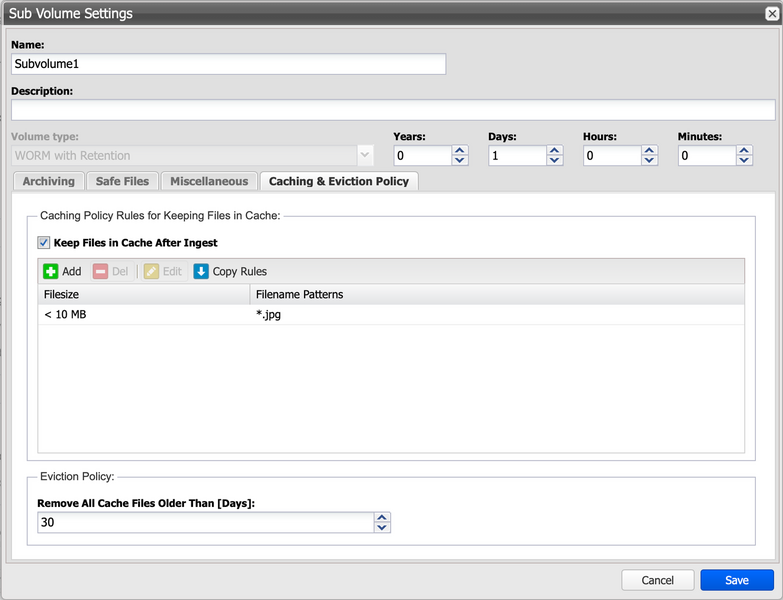Uncheck Keep Files in Cache After Ingest

(x=44, y=242)
